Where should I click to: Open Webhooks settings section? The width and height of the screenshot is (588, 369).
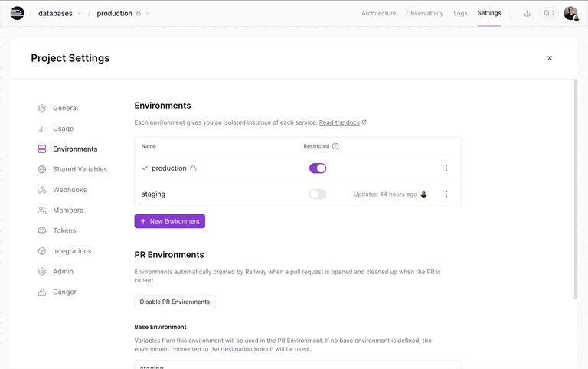[x=70, y=190]
